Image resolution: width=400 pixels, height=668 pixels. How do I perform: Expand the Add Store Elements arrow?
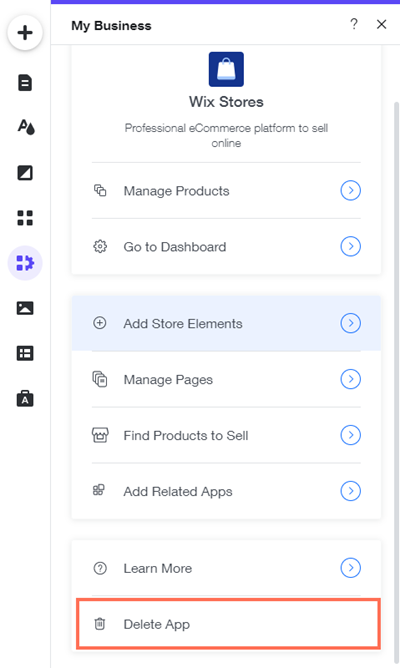pos(351,323)
